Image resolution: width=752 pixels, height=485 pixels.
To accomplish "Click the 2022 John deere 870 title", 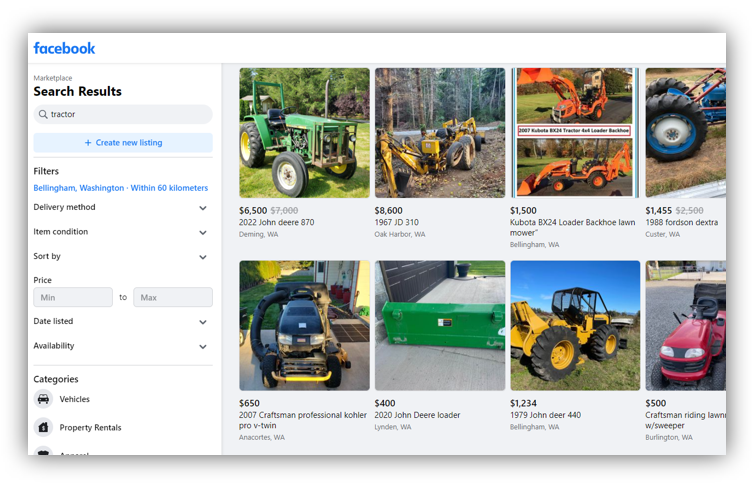I will pos(277,223).
